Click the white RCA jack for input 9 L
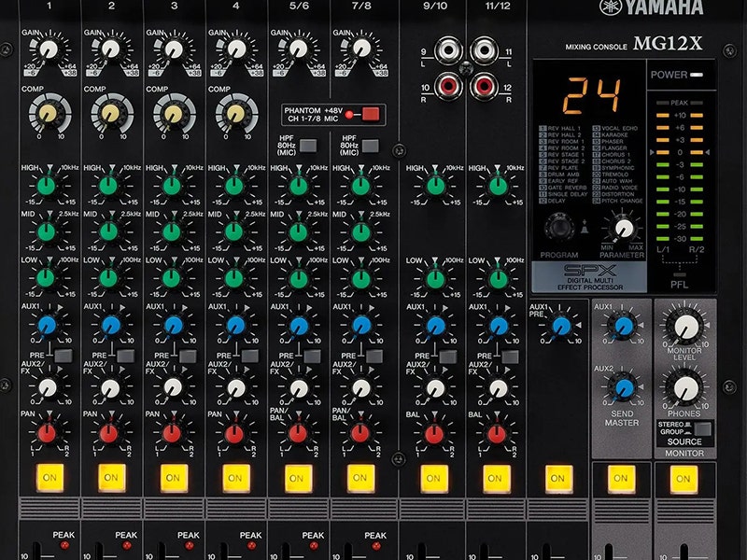The height and width of the screenshot is (560, 747). (x=448, y=50)
